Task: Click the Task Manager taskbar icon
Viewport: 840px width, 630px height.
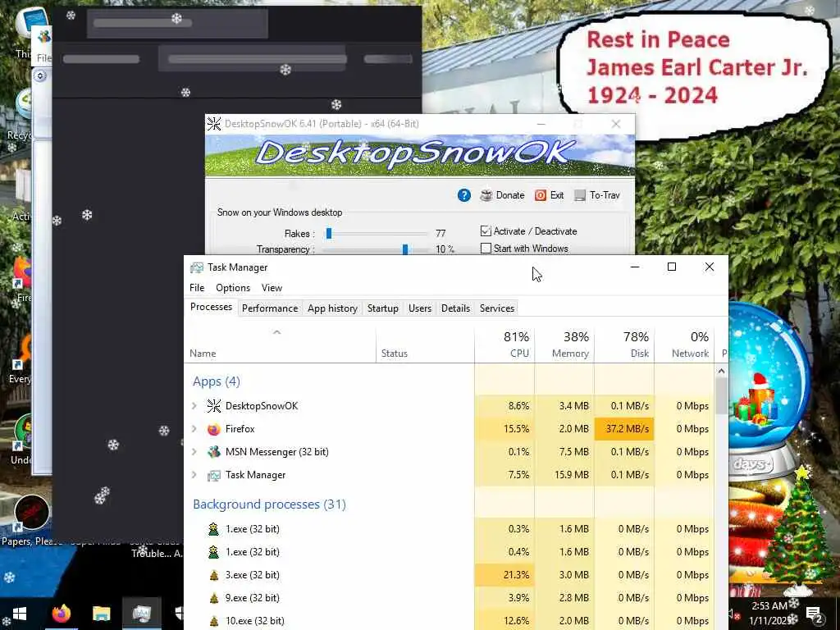Action: pos(141,614)
